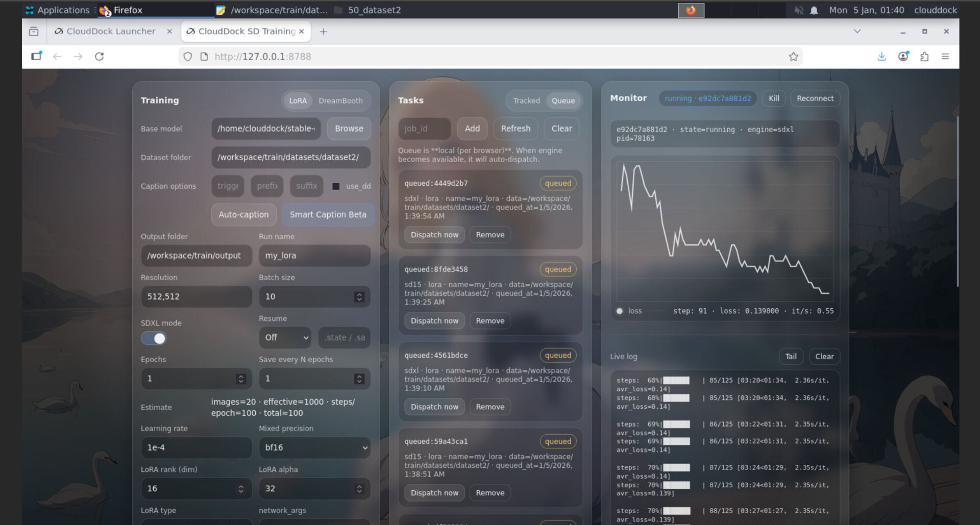The width and height of the screenshot is (980, 525).
Task: Open the Firefox account icon
Action: click(x=903, y=57)
